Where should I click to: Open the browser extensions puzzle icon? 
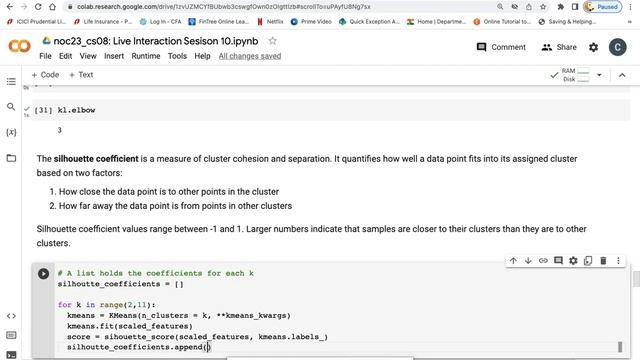coord(561,7)
